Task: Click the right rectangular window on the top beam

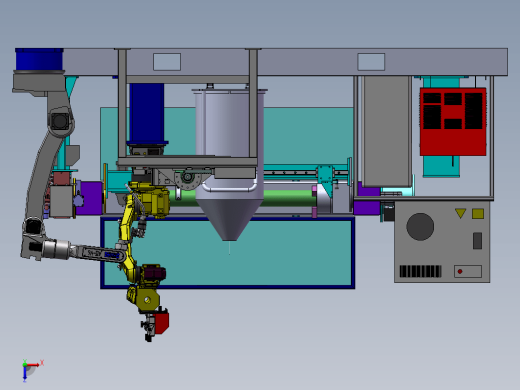Action: tap(371, 62)
